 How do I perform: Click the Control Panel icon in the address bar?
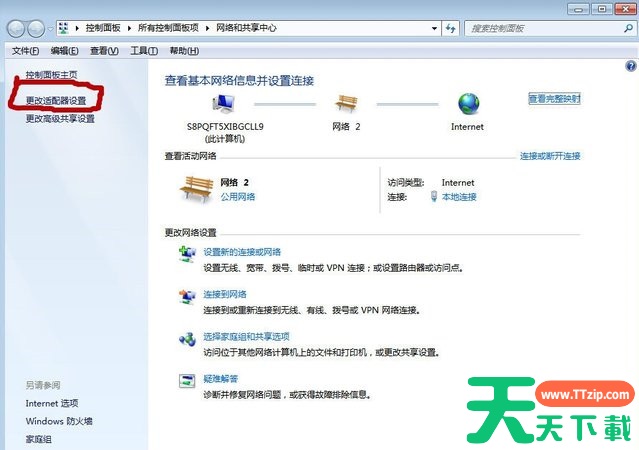point(64,28)
